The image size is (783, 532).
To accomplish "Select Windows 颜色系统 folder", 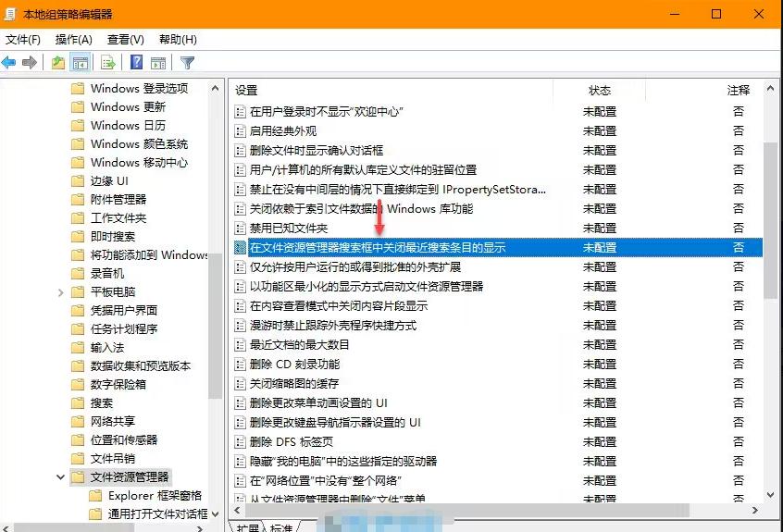I will click(x=140, y=144).
